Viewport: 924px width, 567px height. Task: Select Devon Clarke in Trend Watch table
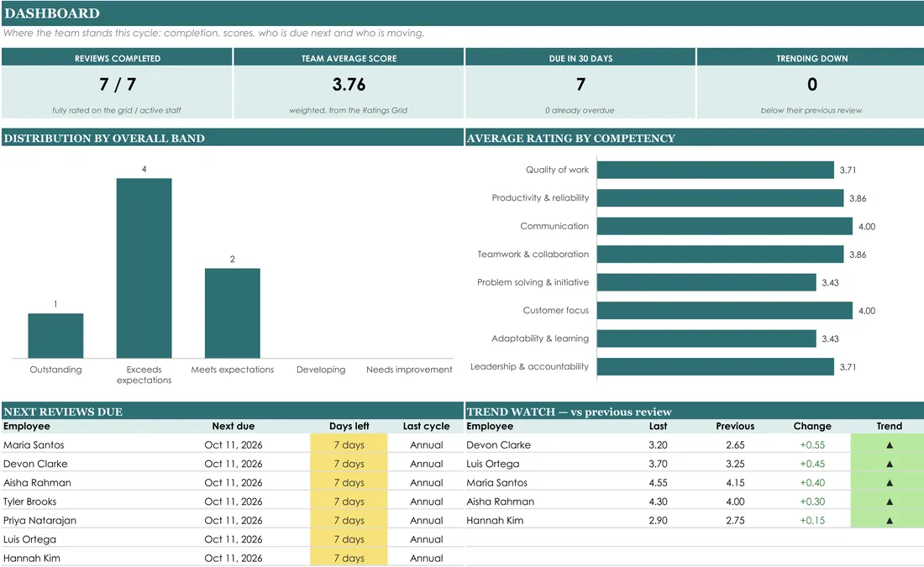(498, 445)
